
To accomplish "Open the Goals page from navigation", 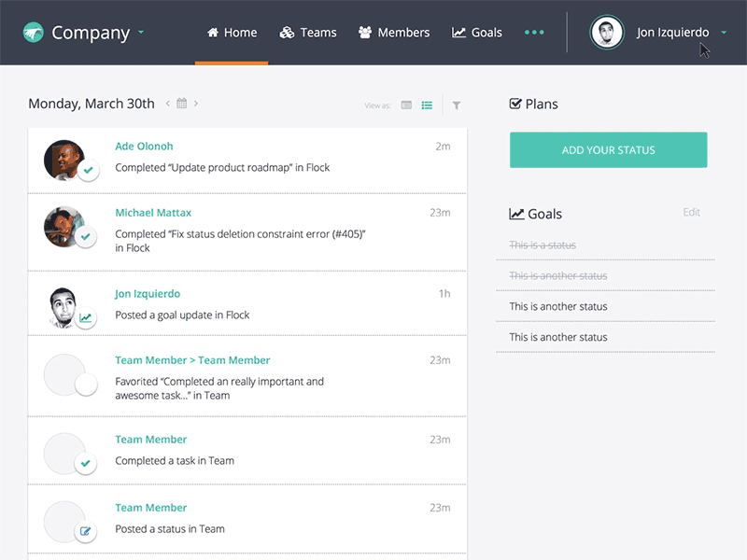I will point(477,32).
